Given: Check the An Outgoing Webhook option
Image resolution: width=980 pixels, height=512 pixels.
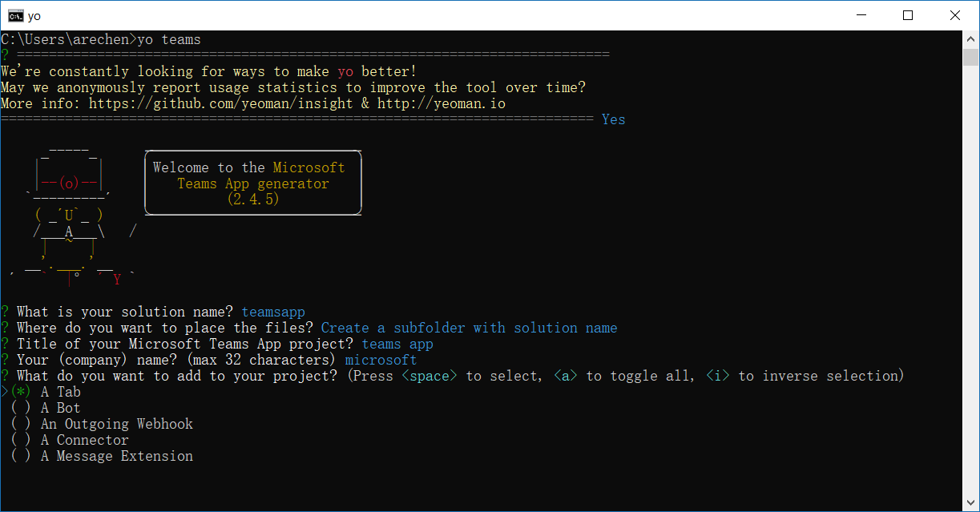Looking at the screenshot, I should (21, 424).
